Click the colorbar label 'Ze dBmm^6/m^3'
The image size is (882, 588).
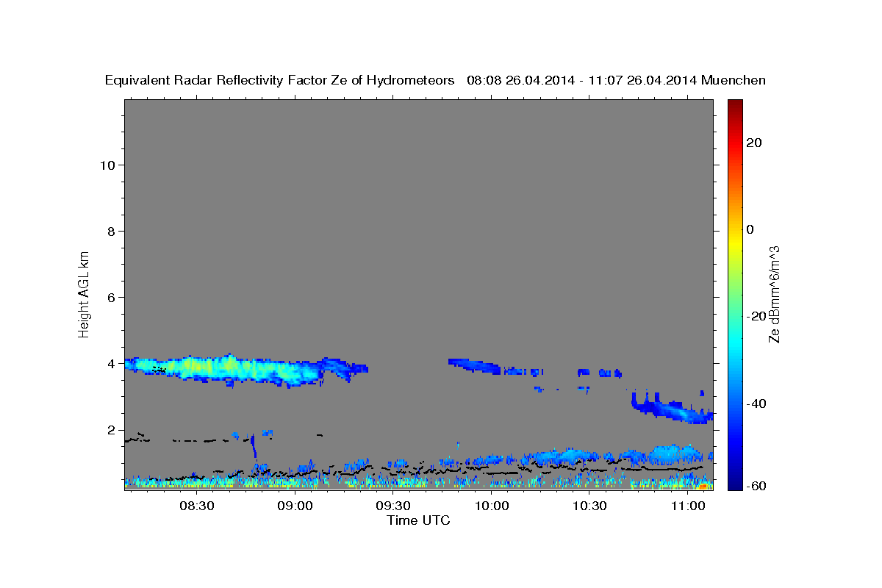pos(774,294)
